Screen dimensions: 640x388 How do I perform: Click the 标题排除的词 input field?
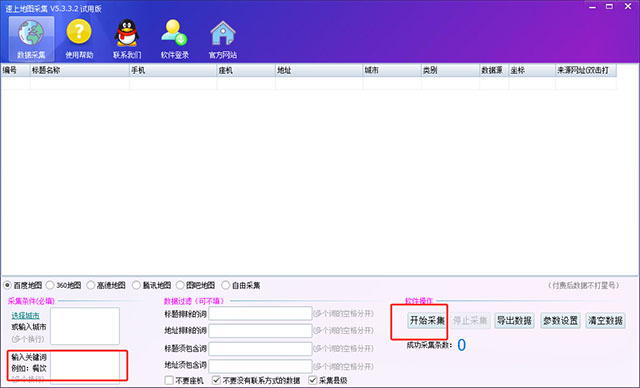coord(260,313)
